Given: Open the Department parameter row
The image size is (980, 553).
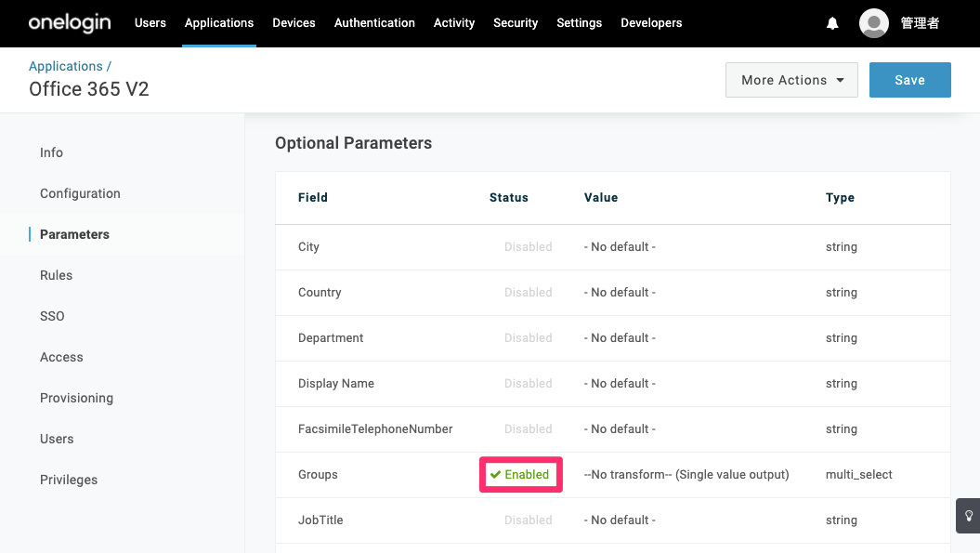Looking at the screenshot, I should coord(612,338).
